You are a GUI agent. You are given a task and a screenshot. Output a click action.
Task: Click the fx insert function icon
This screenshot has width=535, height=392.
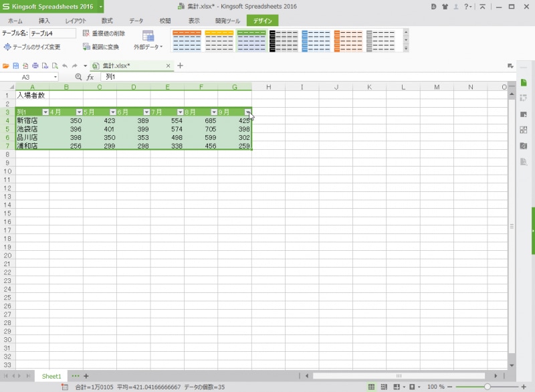[90, 77]
